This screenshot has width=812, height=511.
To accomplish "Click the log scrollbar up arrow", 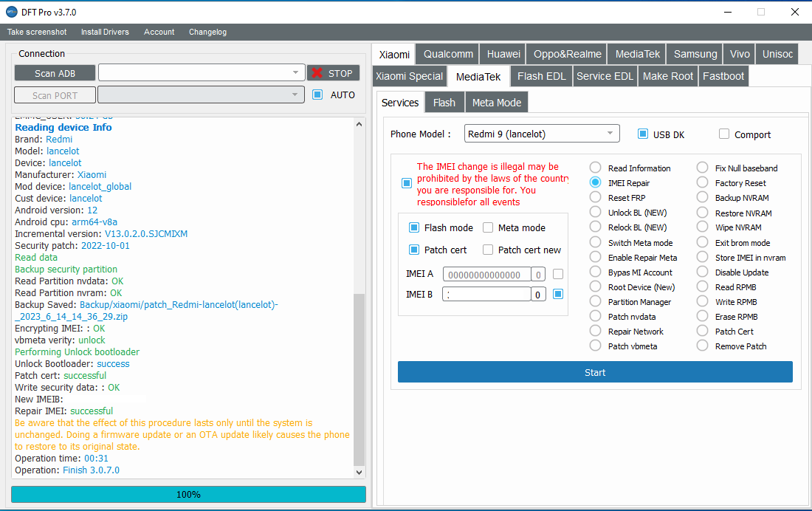I will (359, 124).
